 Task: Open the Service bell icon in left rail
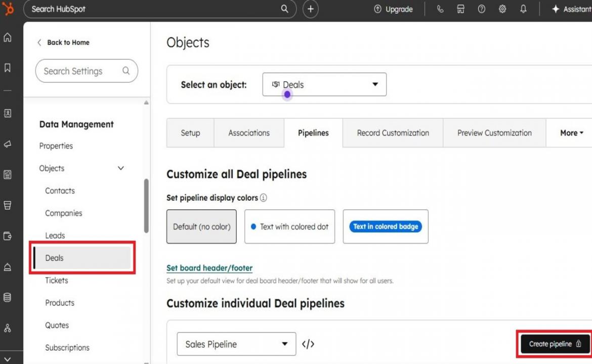pos(8,267)
